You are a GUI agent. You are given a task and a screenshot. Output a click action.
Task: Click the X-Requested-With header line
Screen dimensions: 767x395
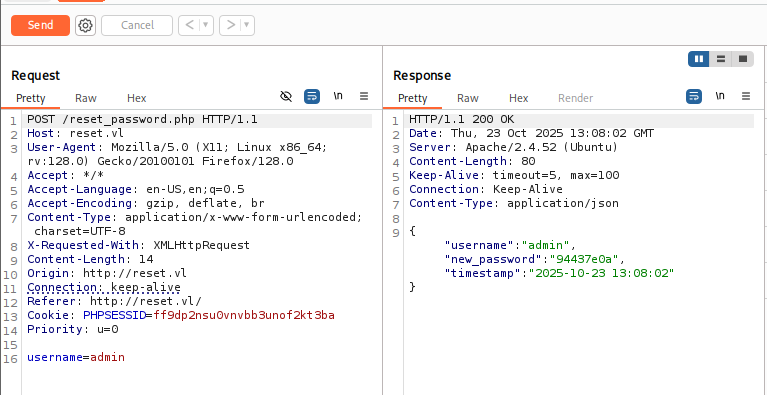pos(138,245)
